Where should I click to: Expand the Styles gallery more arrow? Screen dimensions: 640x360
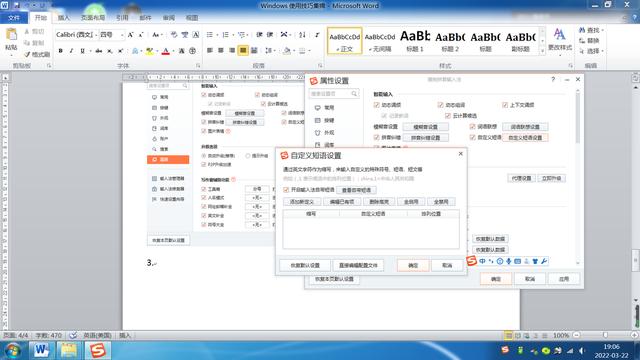[x=542, y=51]
